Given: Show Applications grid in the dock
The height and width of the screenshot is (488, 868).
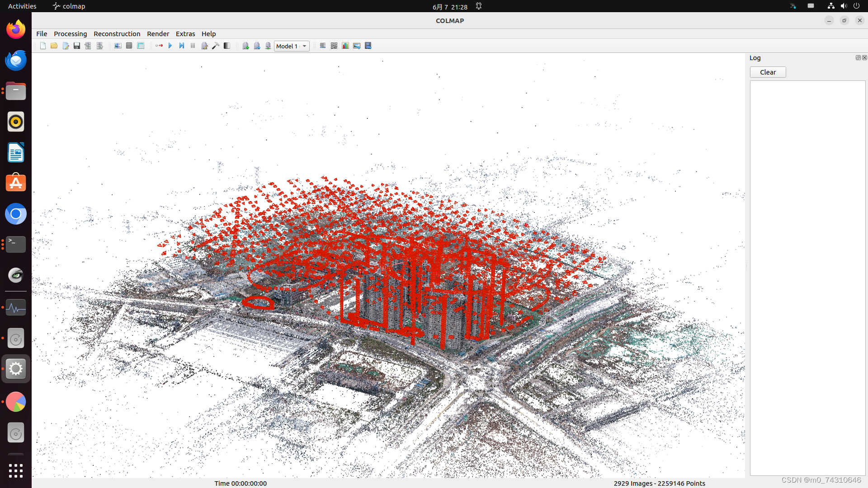Looking at the screenshot, I should pos(16,470).
